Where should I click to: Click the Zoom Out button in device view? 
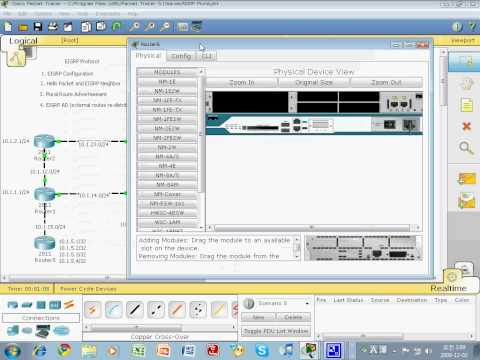(x=386, y=82)
